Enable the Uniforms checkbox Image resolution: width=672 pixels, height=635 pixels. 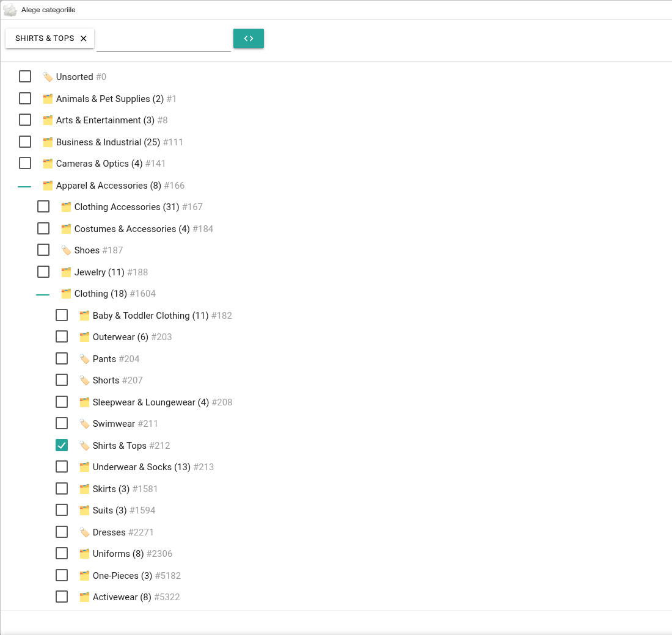62,553
